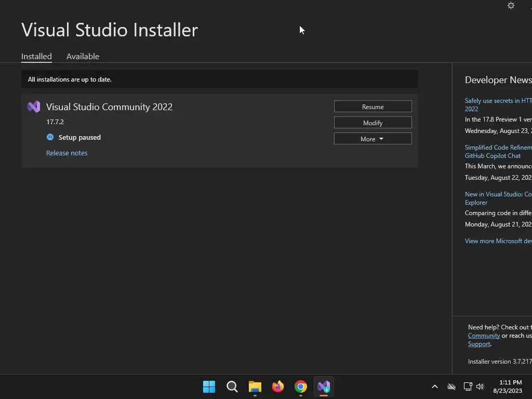Show hidden system tray icons

pyautogui.click(x=435, y=387)
